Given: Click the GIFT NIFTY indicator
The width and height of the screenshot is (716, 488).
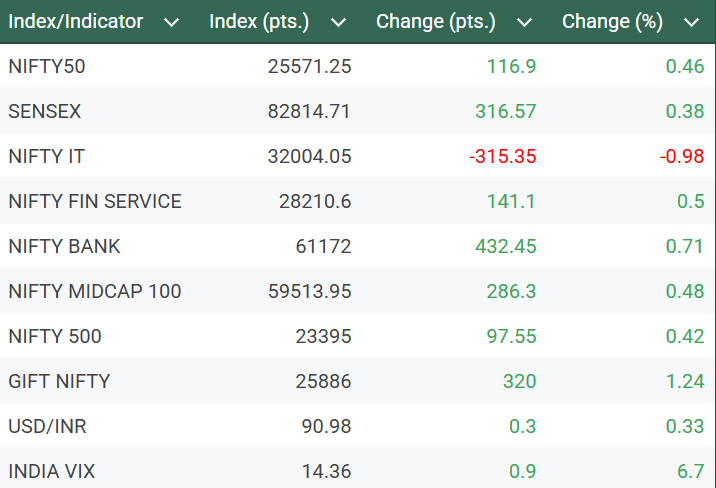Looking at the screenshot, I should click(59, 381).
